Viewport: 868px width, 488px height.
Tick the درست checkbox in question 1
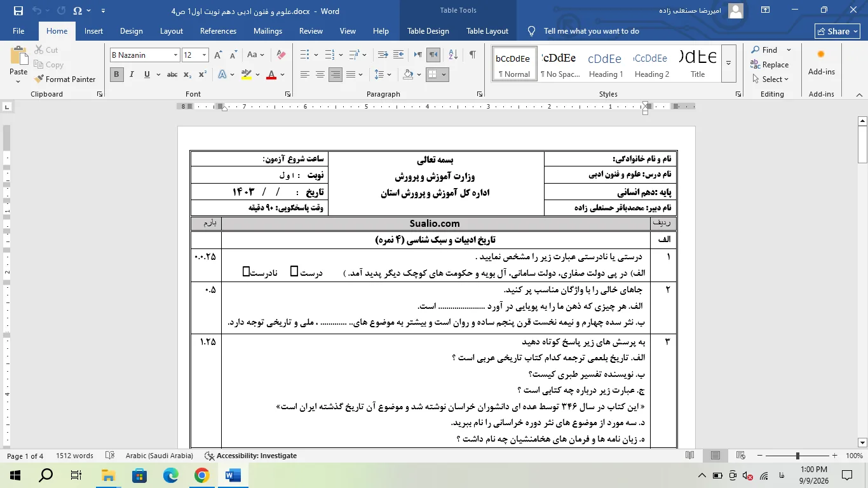pos(294,272)
